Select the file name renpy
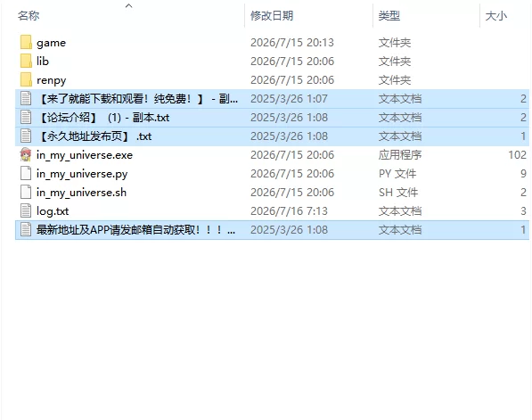532x420 pixels. tap(51, 81)
